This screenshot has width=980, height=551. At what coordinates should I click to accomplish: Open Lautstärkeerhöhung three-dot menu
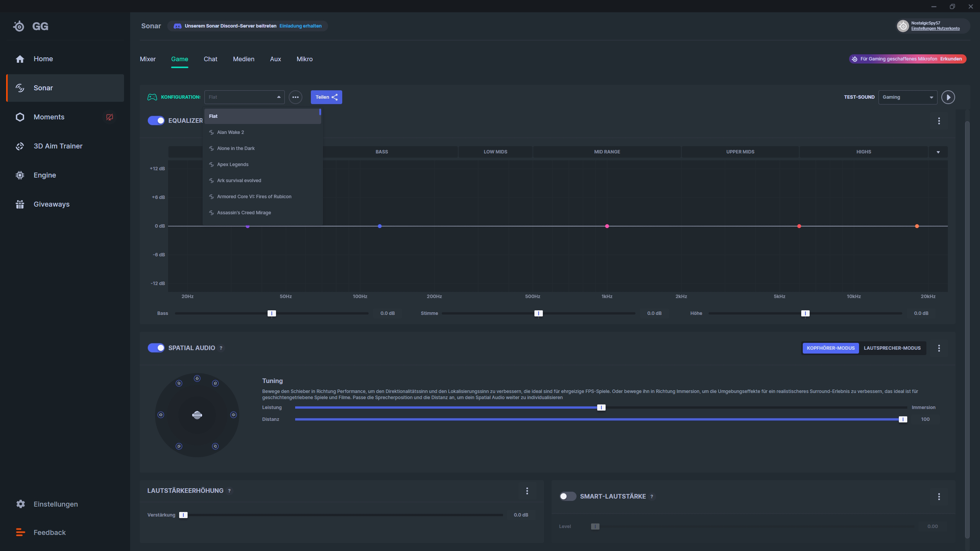[527, 491]
